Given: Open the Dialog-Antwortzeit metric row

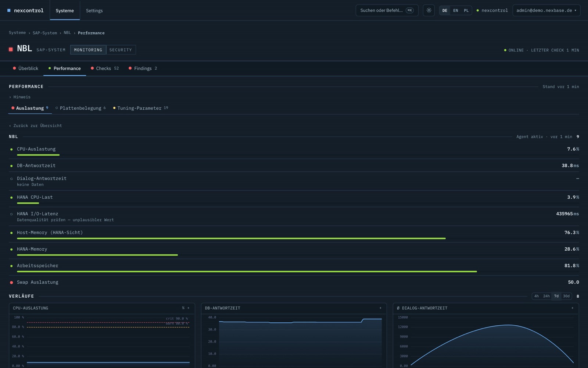Looking at the screenshot, I should coord(294,181).
